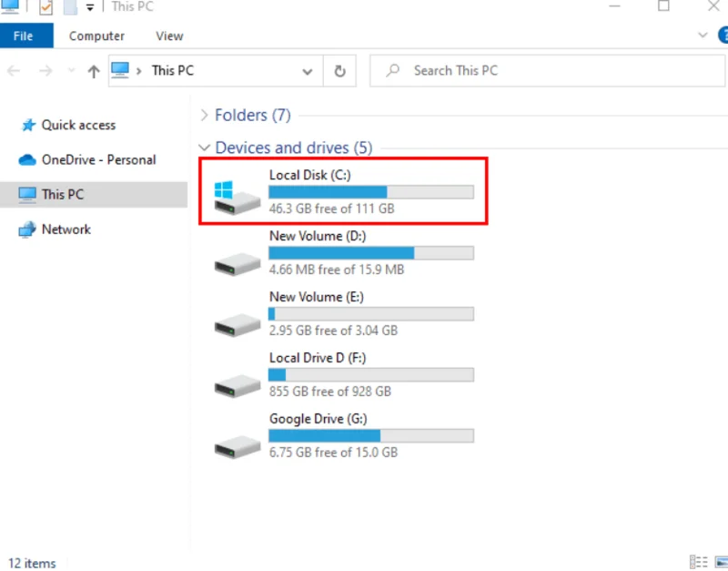Click the window system menu icon
Image resolution: width=728 pixels, height=571 pixels.
[x=10, y=6]
